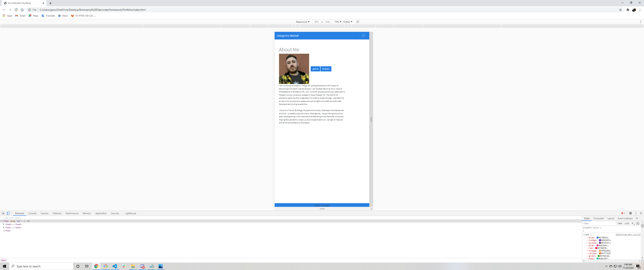Open the Lighthouse tab
The image size is (644, 270).
tap(130, 213)
